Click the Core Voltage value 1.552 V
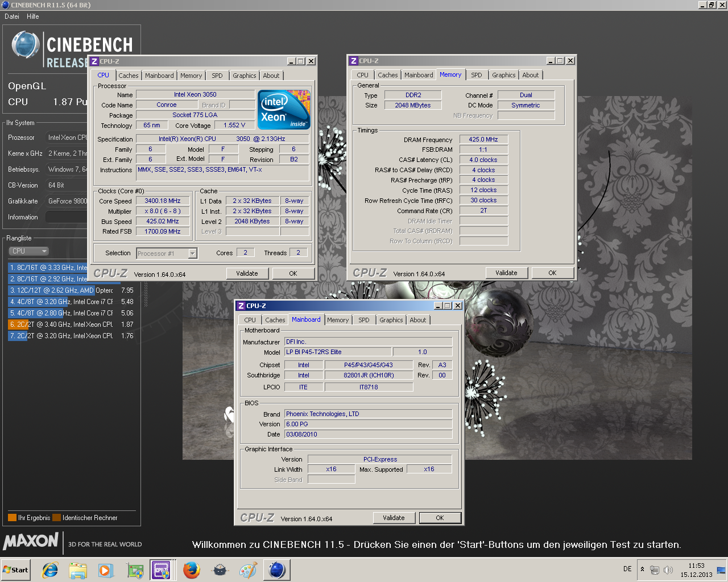728x582 pixels. [234, 125]
